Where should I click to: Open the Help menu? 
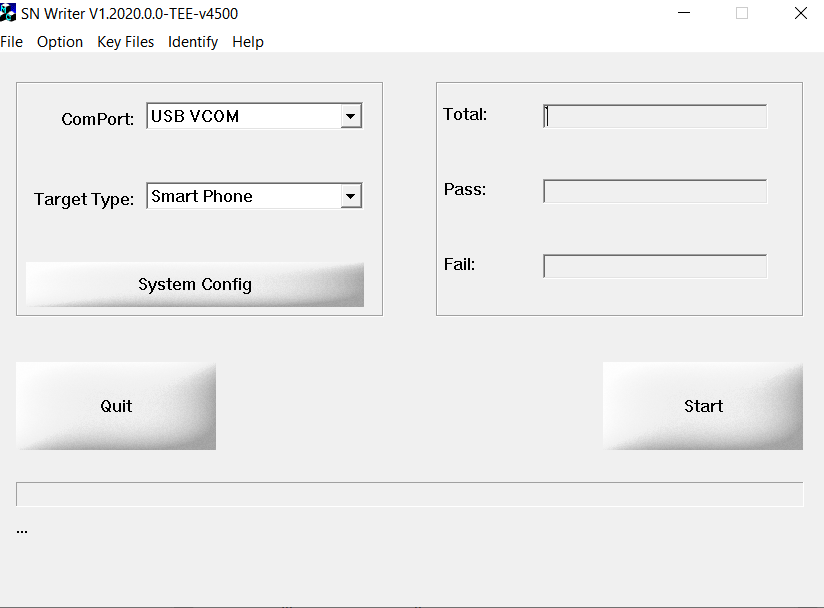tap(248, 42)
